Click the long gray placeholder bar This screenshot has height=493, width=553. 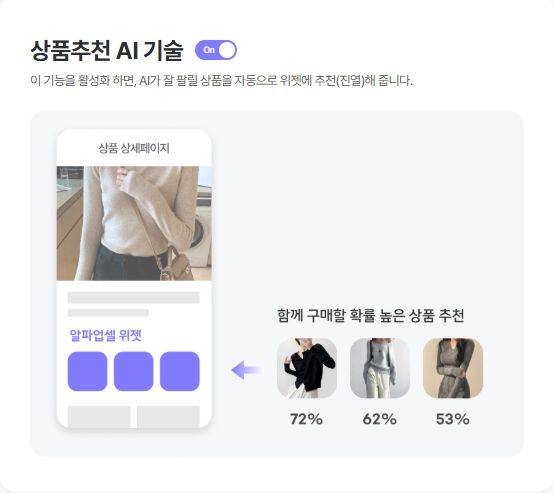(134, 298)
